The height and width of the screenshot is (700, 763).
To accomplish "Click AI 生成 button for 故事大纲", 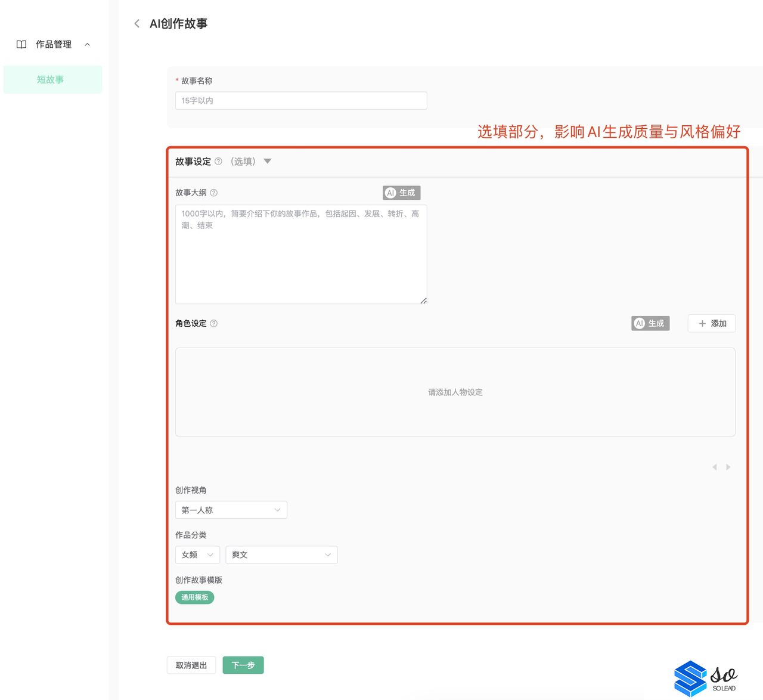I will point(401,193).
